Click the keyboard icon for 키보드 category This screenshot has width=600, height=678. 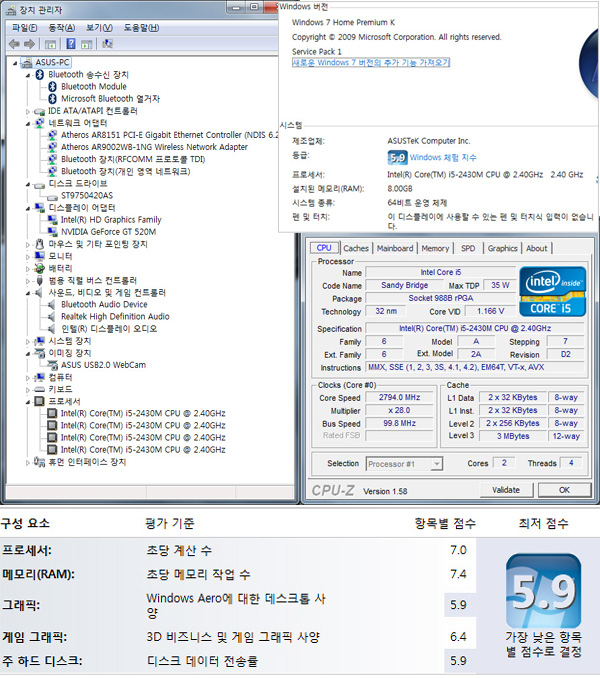(39, 390)
